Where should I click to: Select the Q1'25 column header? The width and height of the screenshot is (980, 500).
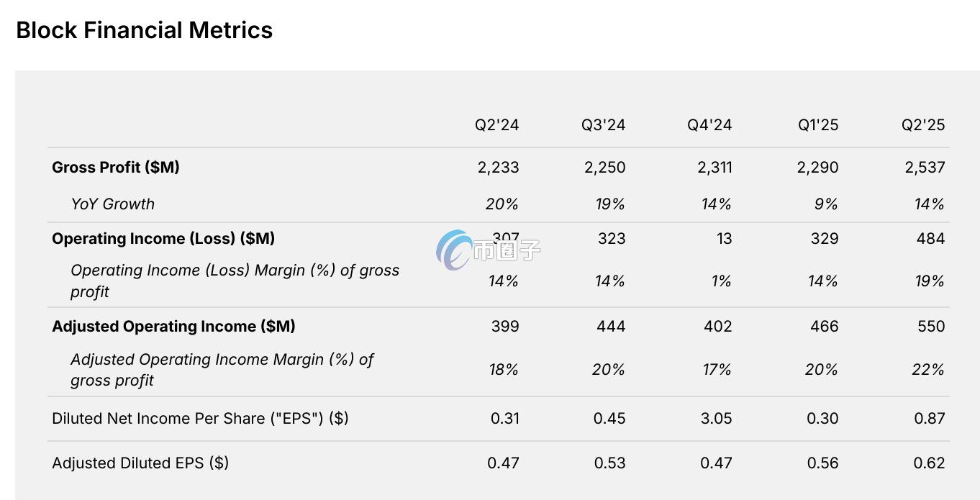tap(817, 124)
